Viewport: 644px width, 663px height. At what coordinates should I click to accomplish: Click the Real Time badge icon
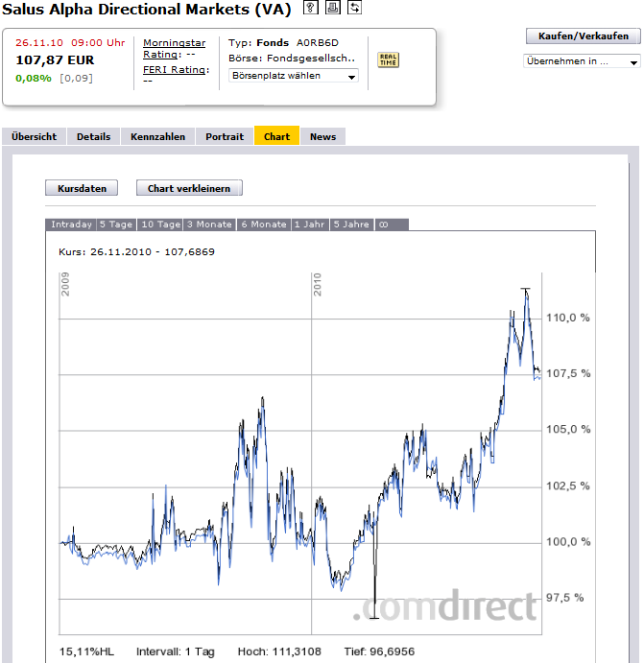coord(389,59)
